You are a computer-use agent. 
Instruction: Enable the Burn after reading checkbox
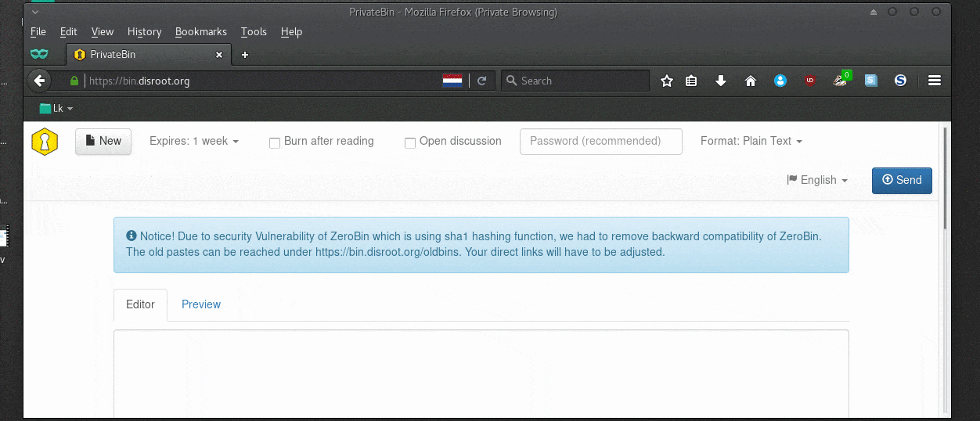coord(275,142)
